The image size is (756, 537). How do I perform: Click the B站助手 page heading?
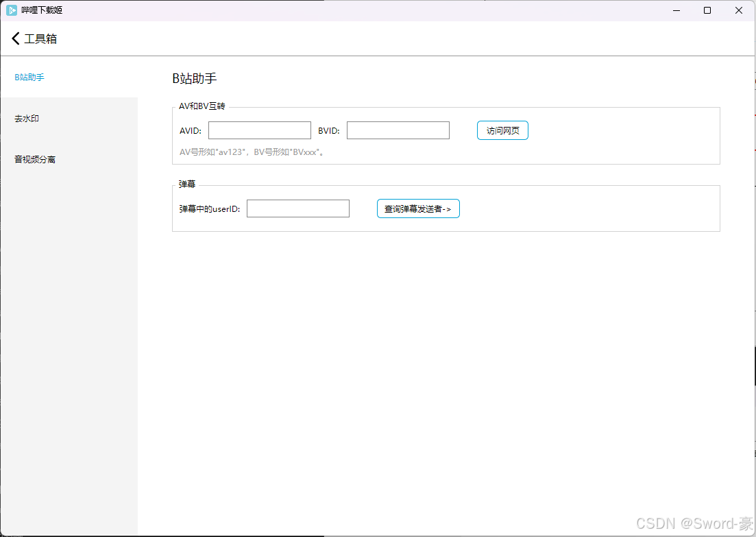coord(195,78)
